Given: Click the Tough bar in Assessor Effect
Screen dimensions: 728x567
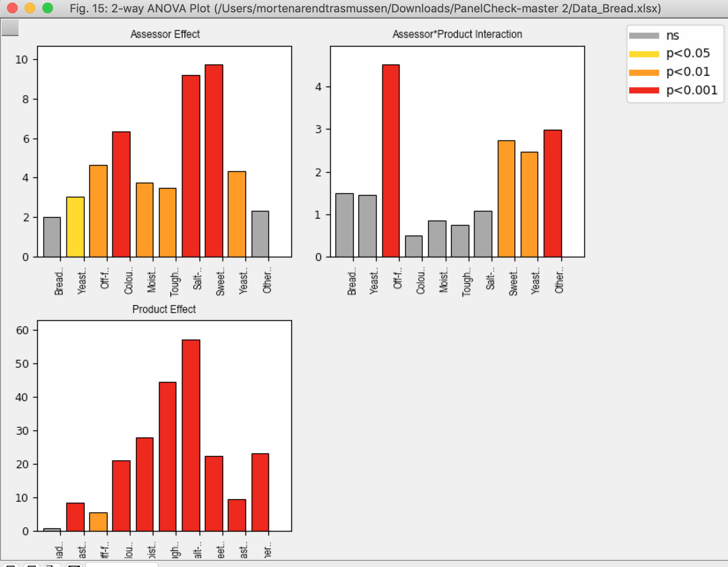Looking at the screenshot, I should click(168, 223).
